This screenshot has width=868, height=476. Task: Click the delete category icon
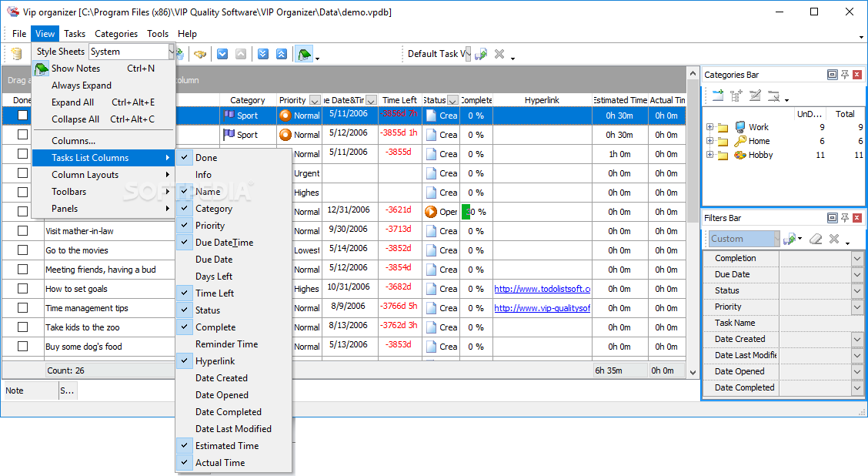pos(774,96)
